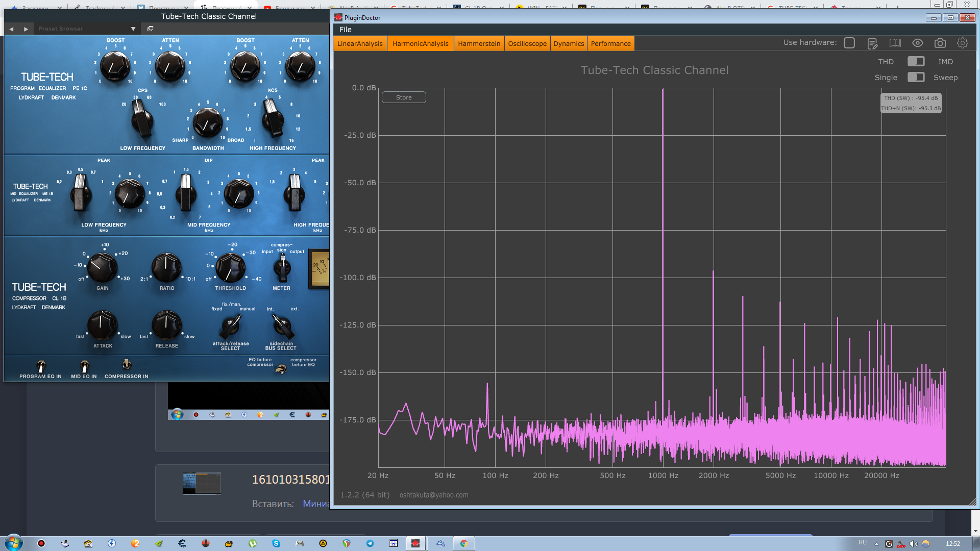Flip the PROGRAM EQ IN switch
980x551 pixels.
coord(41,366)
